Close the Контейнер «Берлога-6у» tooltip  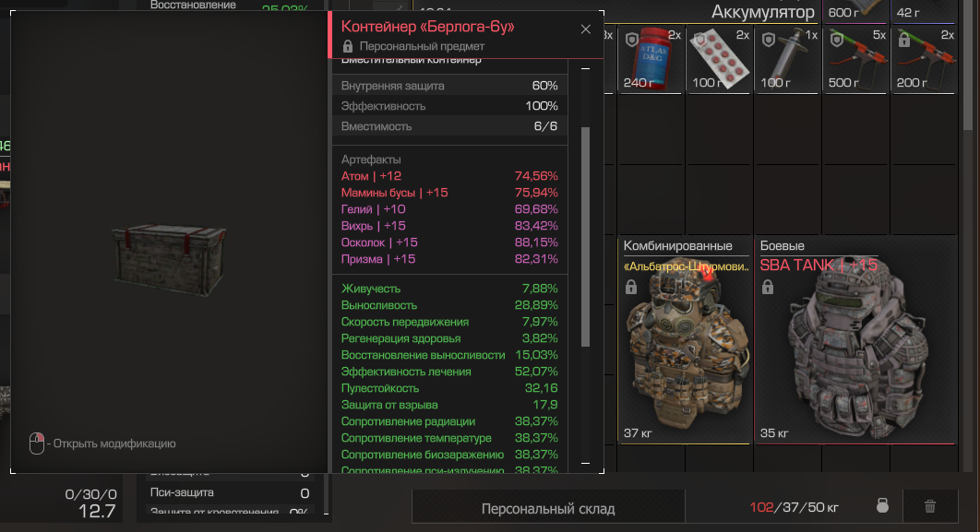coord(586,30)
